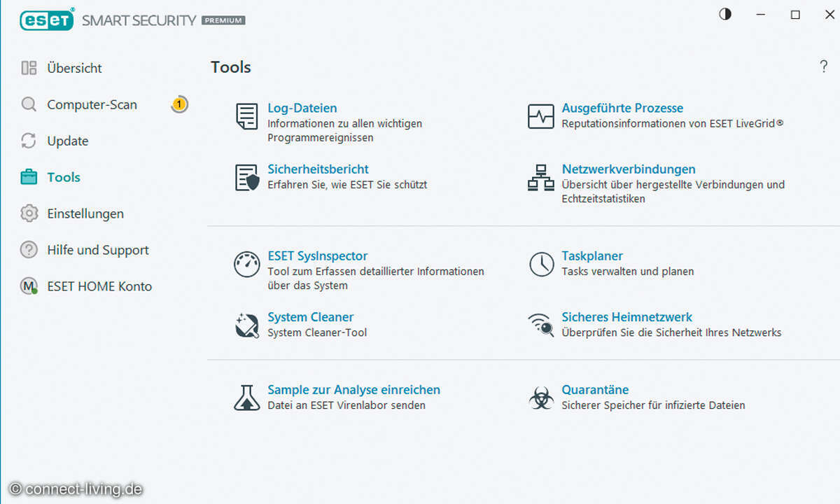This screenshot has width=840, height=504.
Task: Click the Hilfe und Support question icon
Action: pos(29,250)
